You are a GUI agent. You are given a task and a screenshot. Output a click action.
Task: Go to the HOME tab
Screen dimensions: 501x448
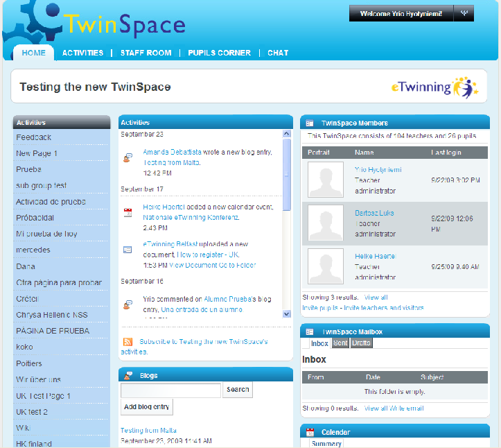33,53
